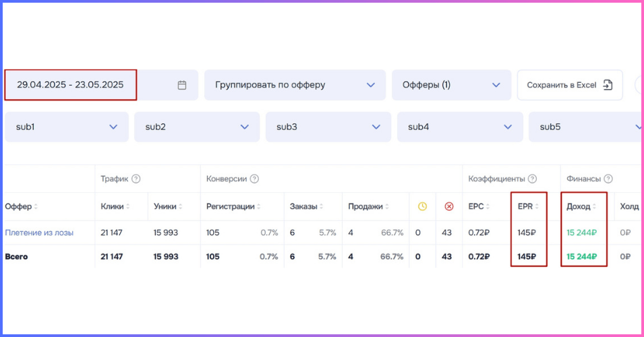Click the 21 147 clicks value in the Плетение row
The image size is (644, 337).
pos(111,233)
